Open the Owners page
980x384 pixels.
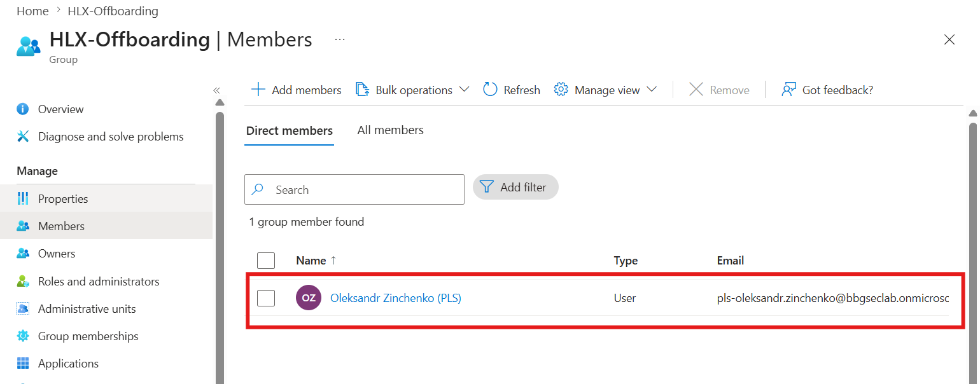click(x=57, y=254)
